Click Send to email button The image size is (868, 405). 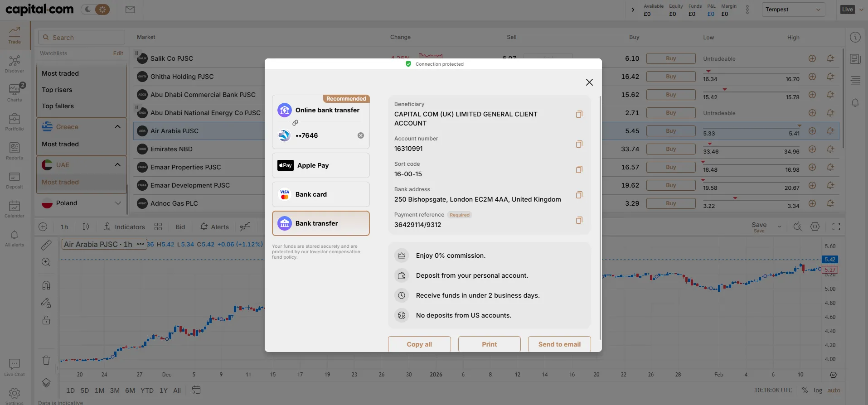(559, 344)
